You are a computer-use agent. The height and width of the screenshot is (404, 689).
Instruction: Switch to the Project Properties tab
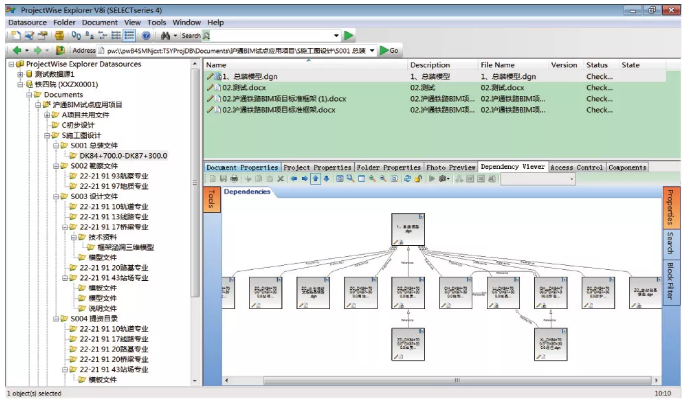tap(317, 167)
